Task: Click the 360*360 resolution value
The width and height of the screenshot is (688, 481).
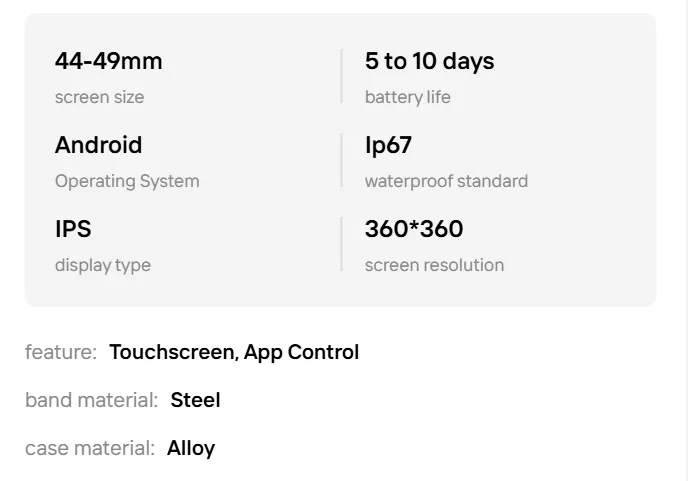Action: [414, 229]
